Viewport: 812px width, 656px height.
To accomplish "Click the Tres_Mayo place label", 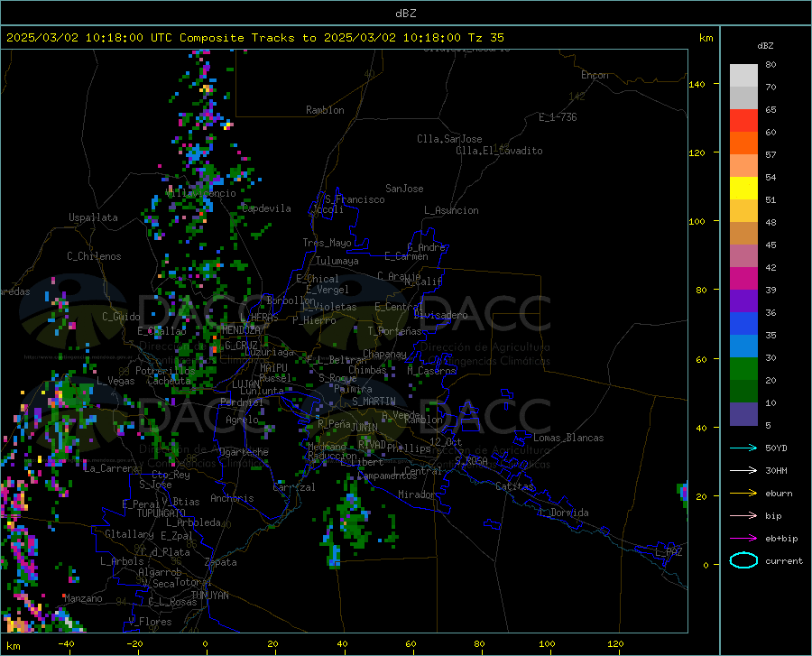I will pos(327,243).
